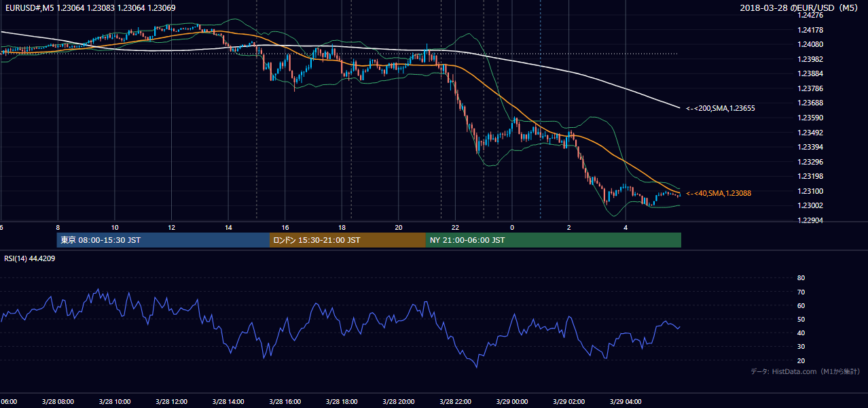Click RSI scale value 70
868x408 pixels.
[801, 292]
